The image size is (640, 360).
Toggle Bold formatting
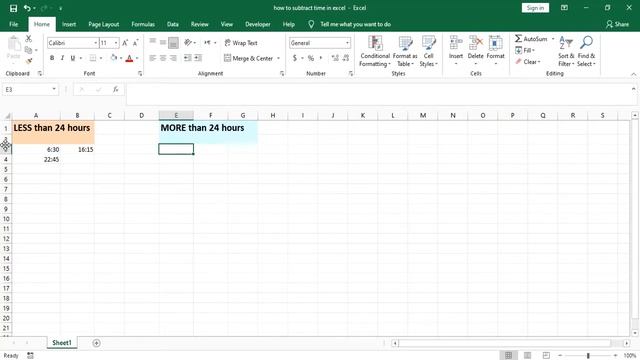52,58
